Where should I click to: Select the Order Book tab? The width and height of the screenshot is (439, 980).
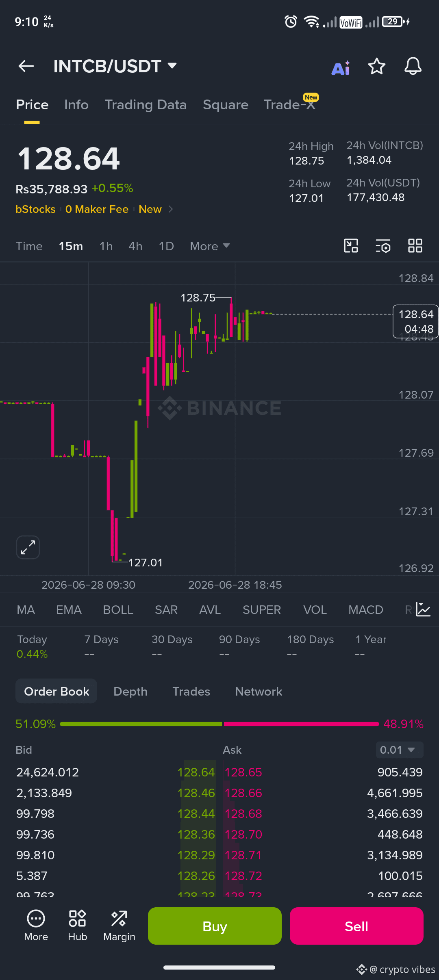(57, 691)
